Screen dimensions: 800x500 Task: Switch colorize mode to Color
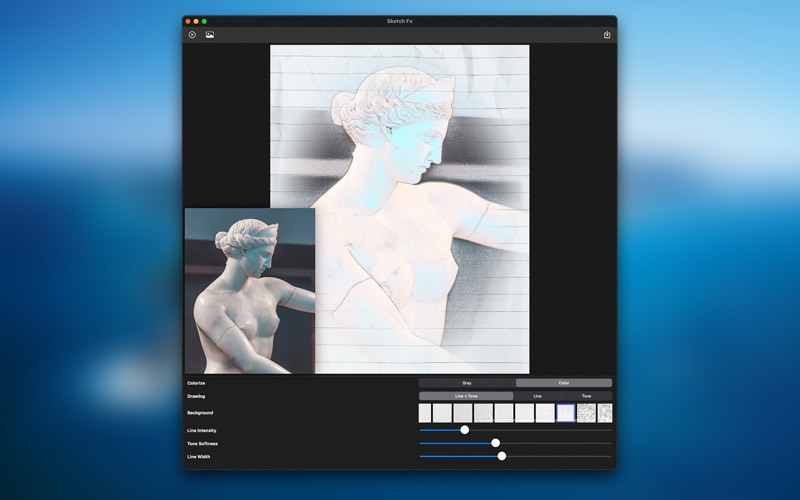click(x=564, y=383)
